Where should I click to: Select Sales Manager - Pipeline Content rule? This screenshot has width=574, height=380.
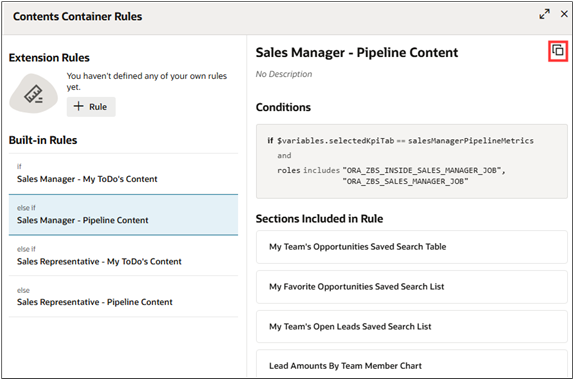click(123, 215)
